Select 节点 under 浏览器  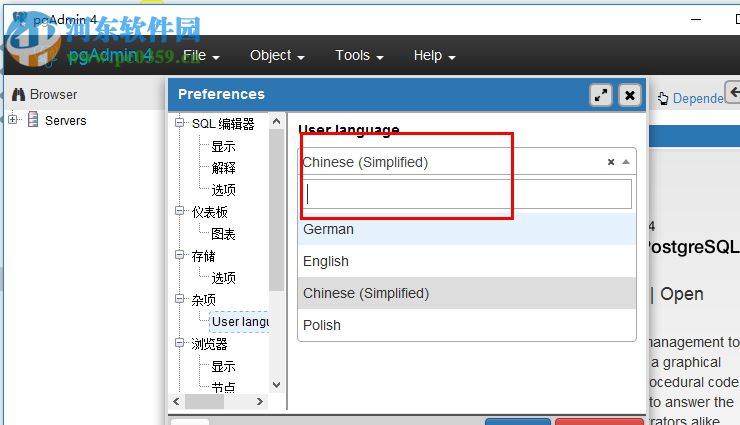click(223, 387)
